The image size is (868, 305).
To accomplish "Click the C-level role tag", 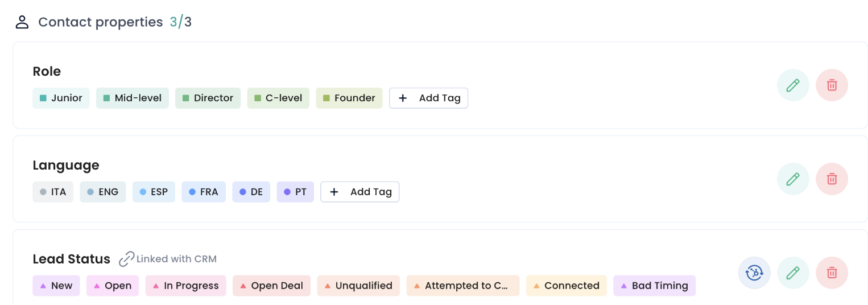I will (278, 98).
